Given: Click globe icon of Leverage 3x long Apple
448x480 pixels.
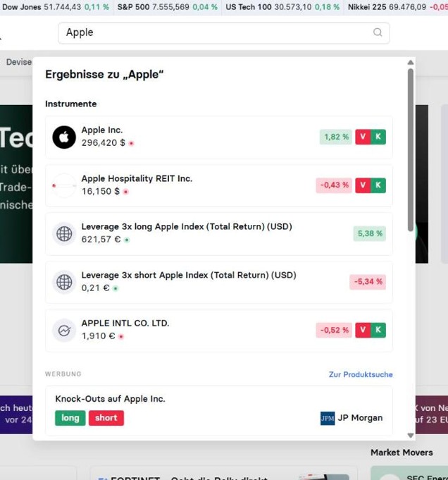Looking at the screenshot, I should (x=64, y=234).
